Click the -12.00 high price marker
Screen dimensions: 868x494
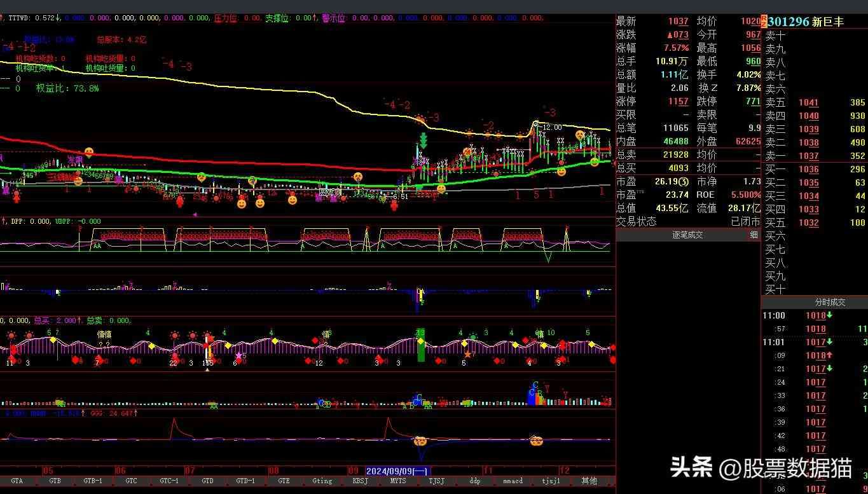tap(549, 127)
